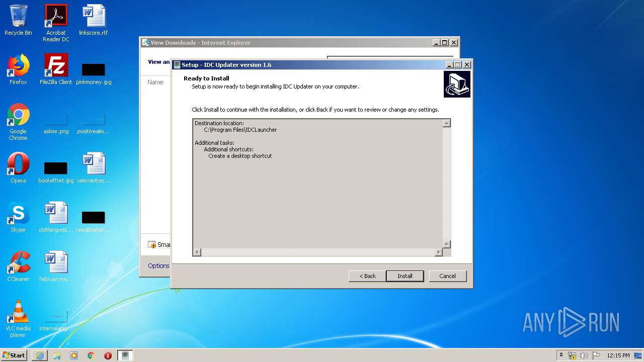Launch the CCleaner desktop shortcut

(x=18, y=266)
